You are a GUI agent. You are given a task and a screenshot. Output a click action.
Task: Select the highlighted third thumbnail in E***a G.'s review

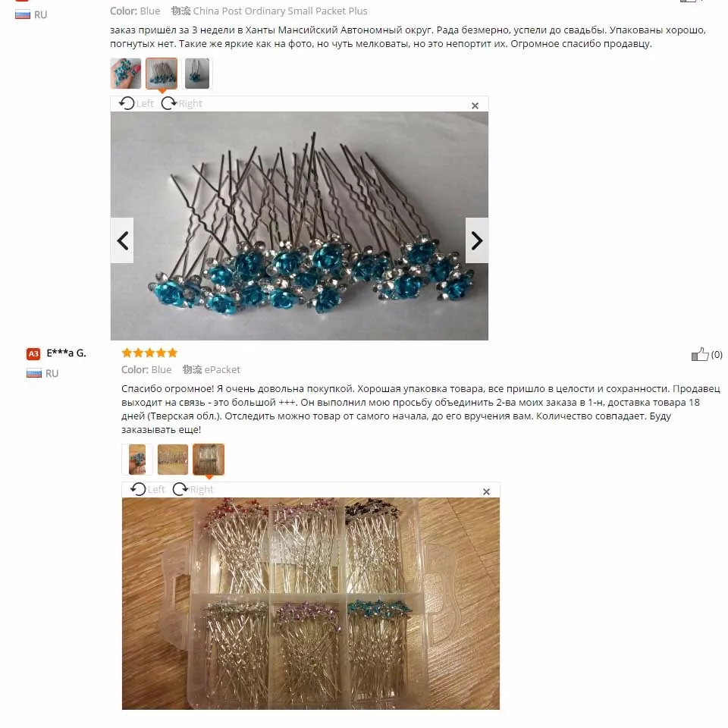(x=209, y=460)
